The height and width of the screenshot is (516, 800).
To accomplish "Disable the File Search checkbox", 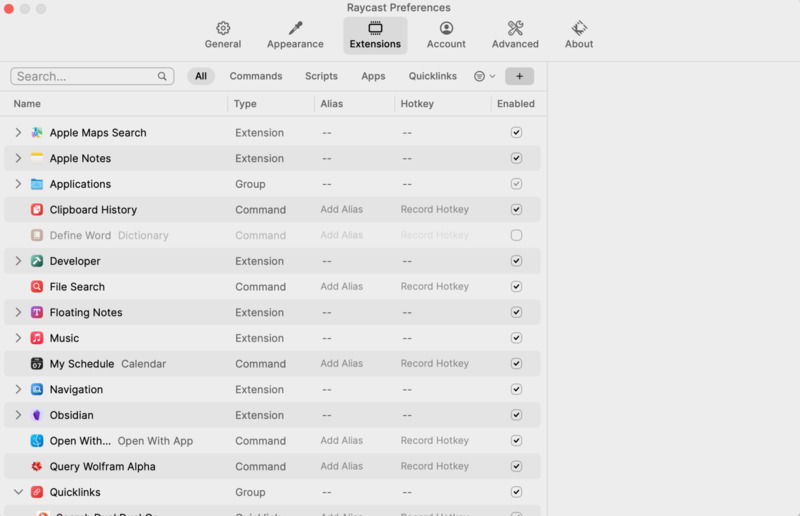I will pos(516,286).
